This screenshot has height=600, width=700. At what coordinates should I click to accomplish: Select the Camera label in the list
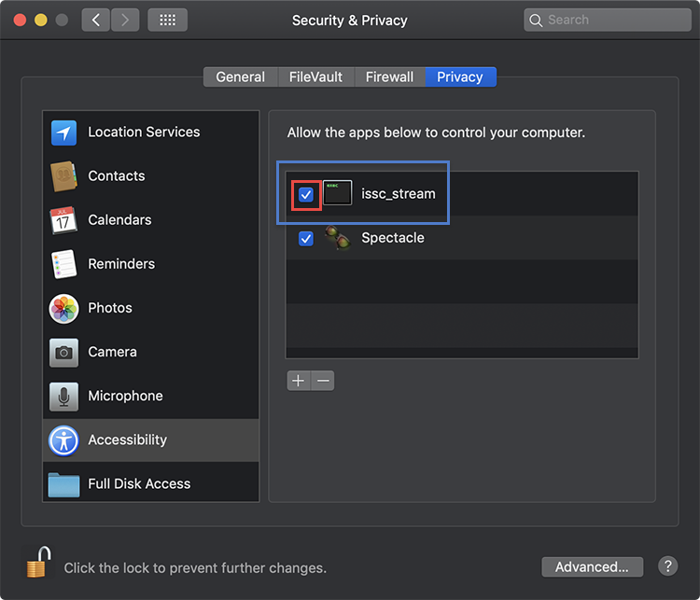tap(112, 352)
